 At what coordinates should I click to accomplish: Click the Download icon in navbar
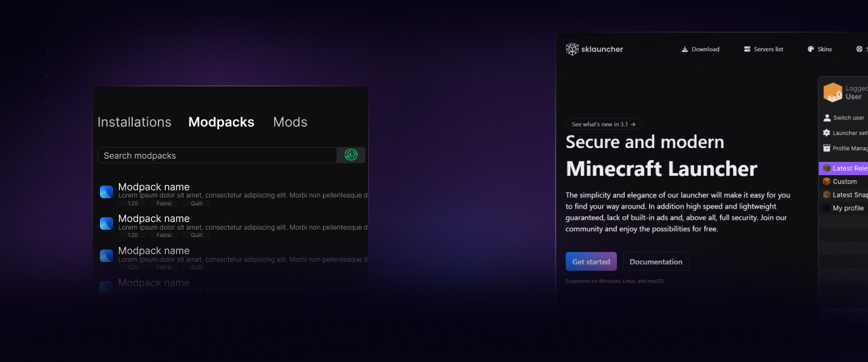tap(685, 49)
